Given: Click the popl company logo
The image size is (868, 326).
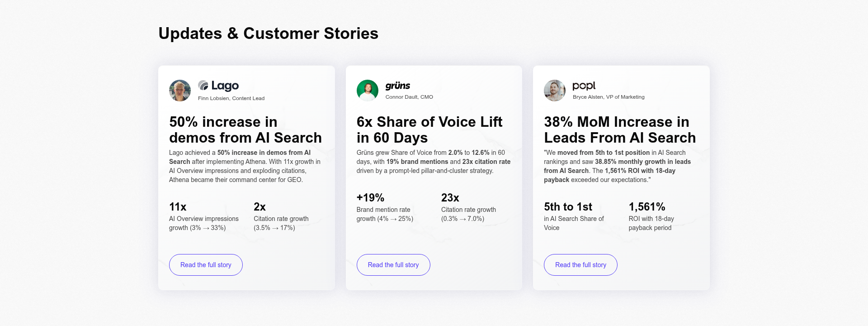Looking at the screenshot, I should point(584,86).
